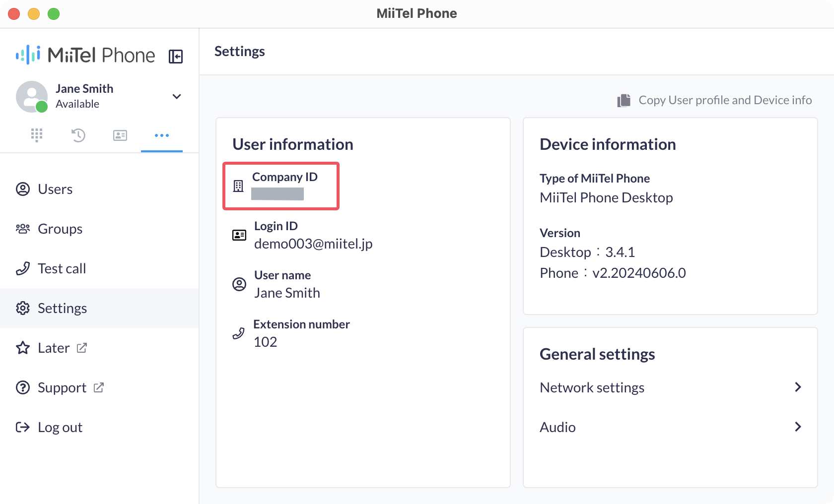Open Support external link

99,387
